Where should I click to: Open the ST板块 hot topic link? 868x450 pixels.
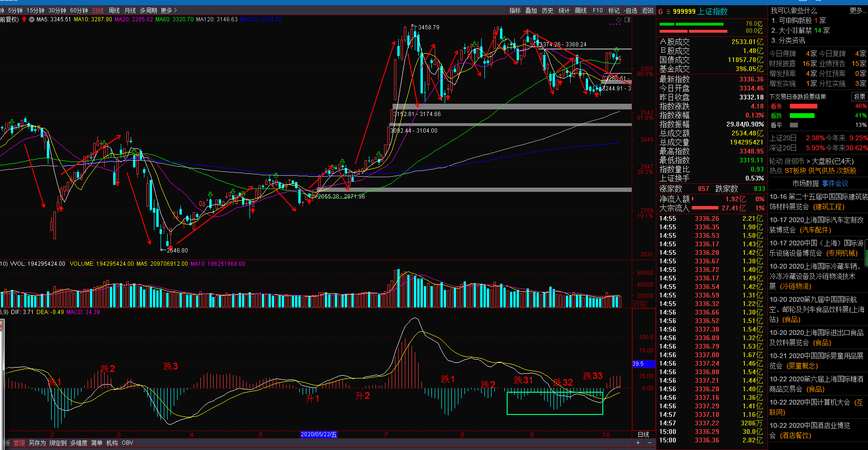click(796, 171)
